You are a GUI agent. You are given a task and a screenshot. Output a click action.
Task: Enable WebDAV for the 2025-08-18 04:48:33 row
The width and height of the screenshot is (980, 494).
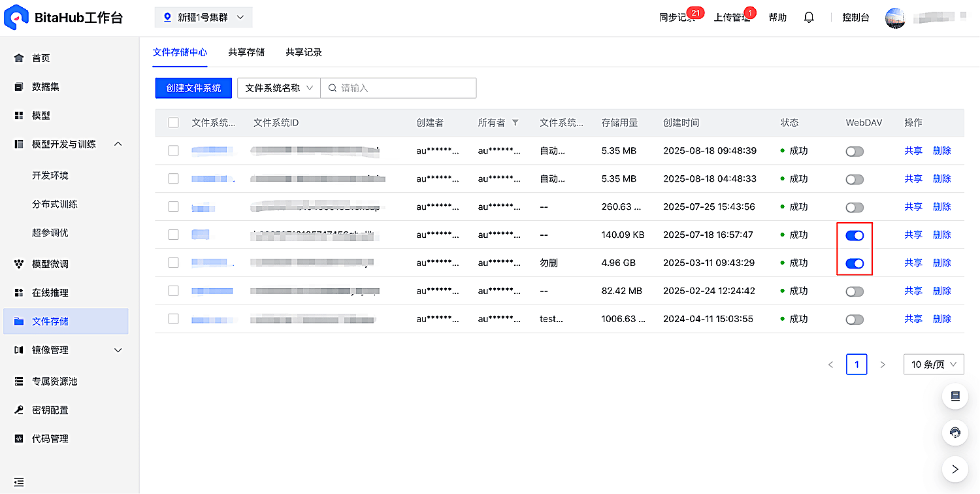coord(855,180)
